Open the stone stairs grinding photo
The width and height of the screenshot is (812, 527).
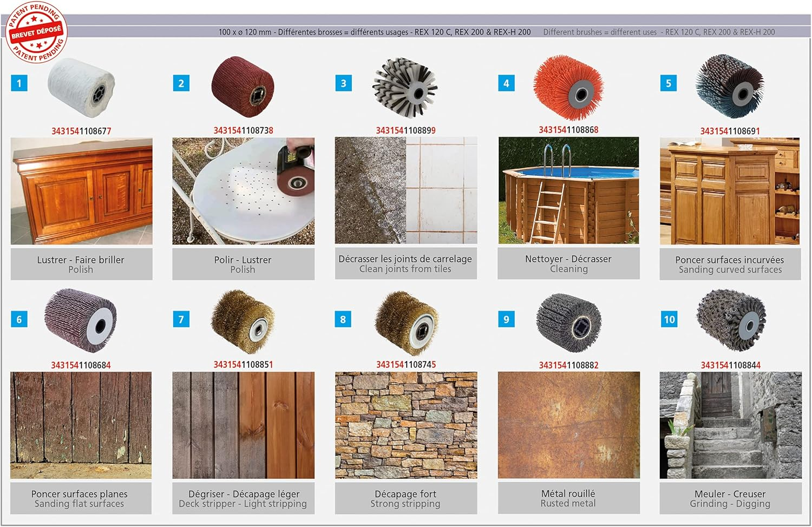click(731, 425)
